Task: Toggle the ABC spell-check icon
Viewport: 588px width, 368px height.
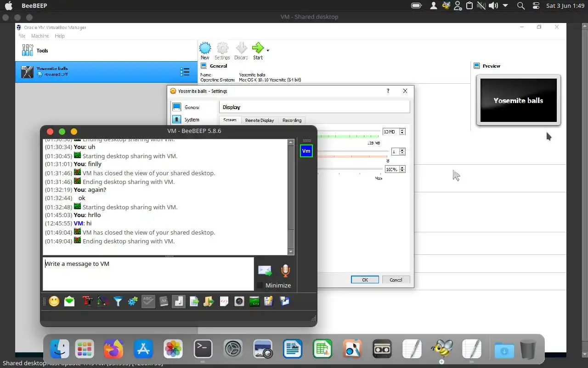Action: [x=148, y=301]
